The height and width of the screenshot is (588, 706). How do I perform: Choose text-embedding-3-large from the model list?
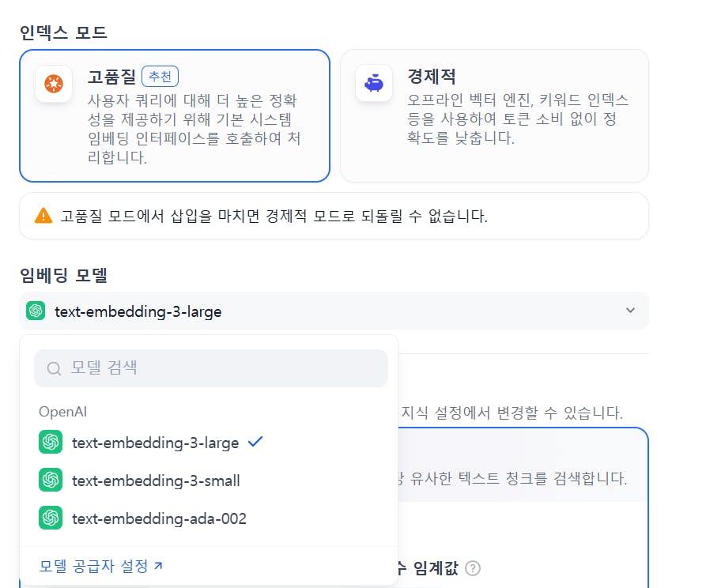pos(155,443)
